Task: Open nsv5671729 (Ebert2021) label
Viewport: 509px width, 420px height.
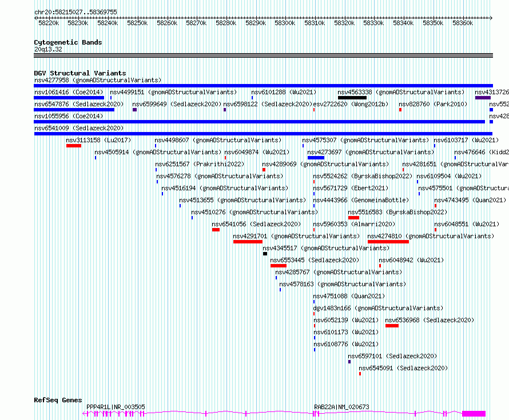Action: [351, 188]
